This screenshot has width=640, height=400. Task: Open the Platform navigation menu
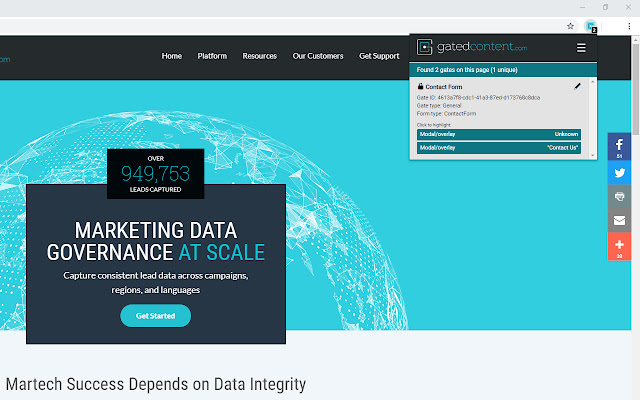[212, 56]
